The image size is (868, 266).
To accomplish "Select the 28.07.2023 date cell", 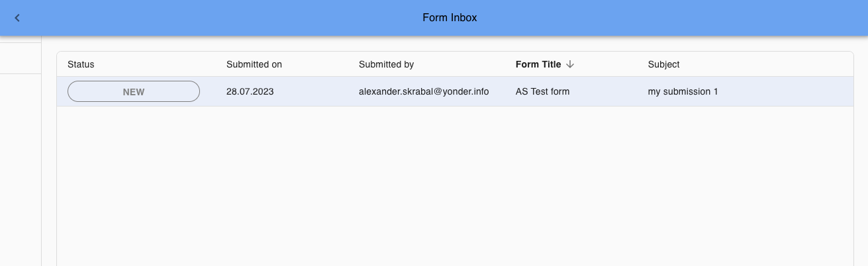I will click(x=250, y=92).
